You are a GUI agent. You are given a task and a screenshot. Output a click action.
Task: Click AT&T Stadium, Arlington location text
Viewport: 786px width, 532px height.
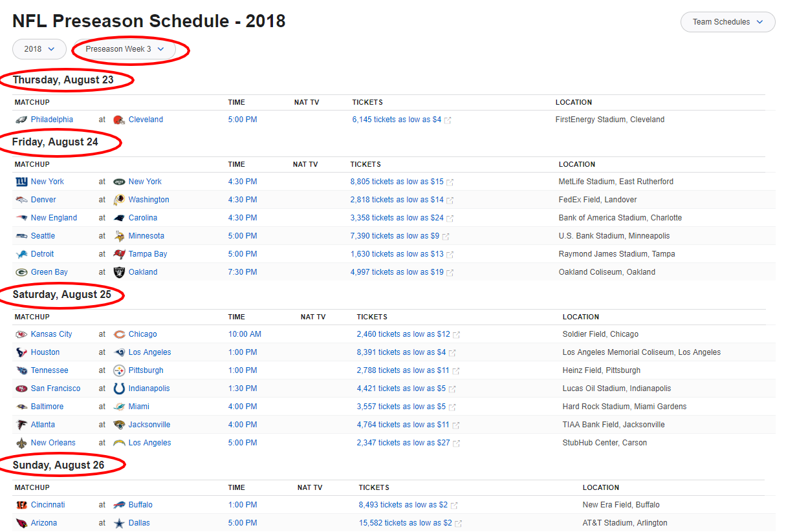pyautogui.click(x=625, y=523)
